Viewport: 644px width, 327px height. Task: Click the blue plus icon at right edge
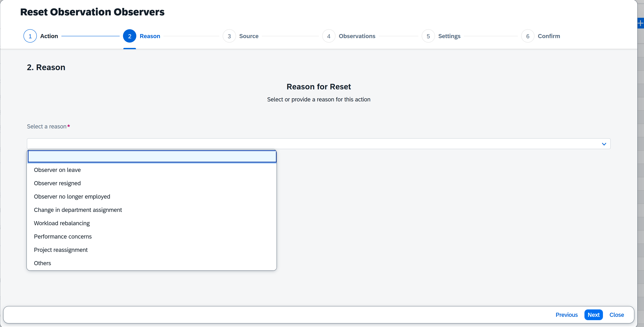[x=640, y=23]
